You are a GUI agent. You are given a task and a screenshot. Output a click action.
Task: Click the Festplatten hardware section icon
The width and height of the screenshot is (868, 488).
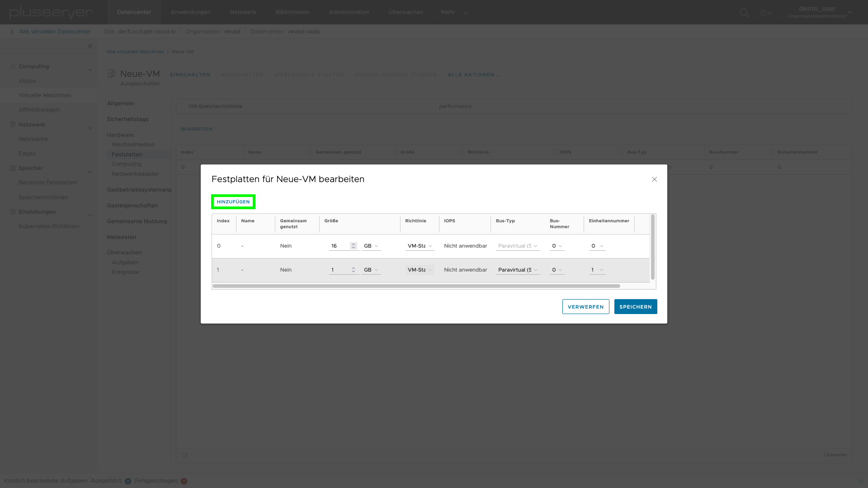pos(127,155)
